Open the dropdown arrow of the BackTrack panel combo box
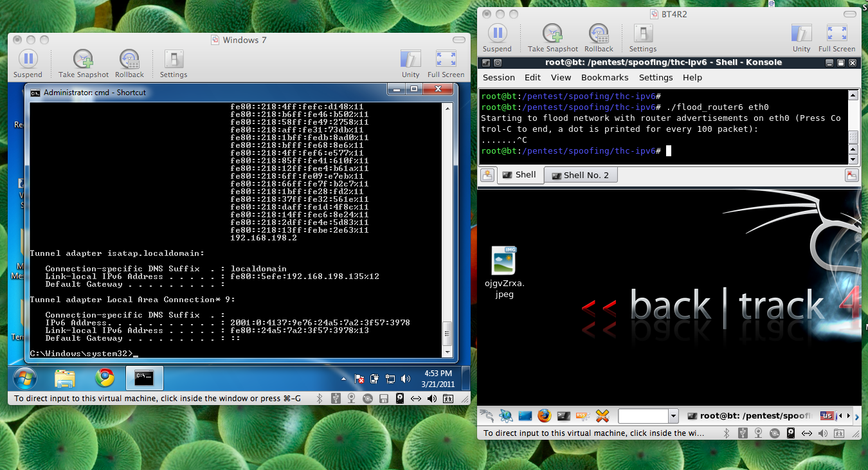Viewport: 868px width, 470px height. (673, 416)
